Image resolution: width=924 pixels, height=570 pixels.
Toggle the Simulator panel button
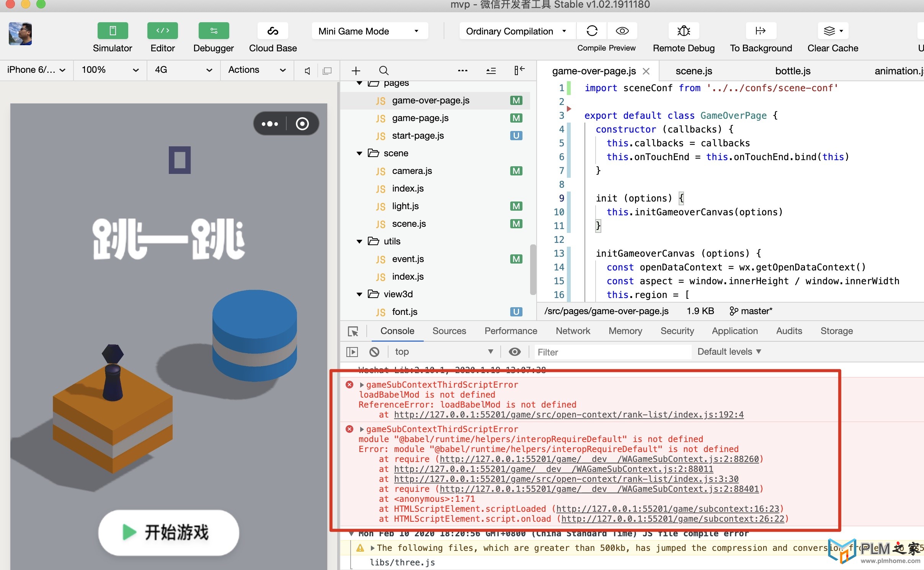(113, 31)
